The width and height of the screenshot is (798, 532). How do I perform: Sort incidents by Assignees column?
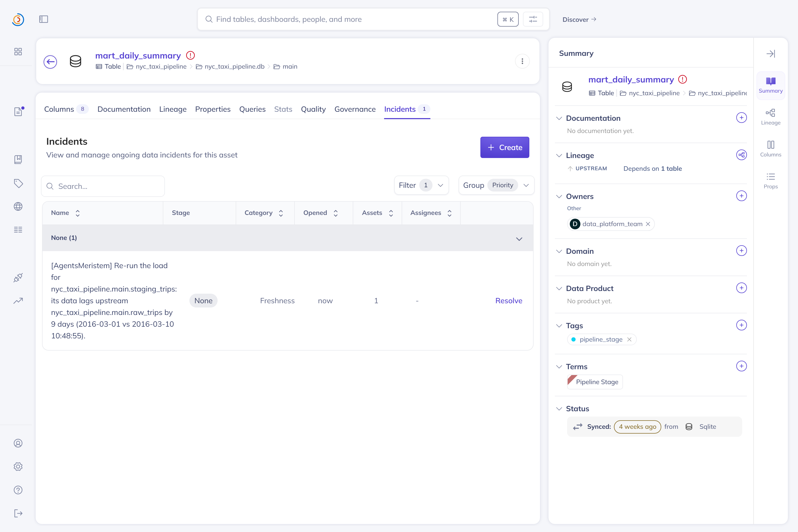click(x=450, y=213)
